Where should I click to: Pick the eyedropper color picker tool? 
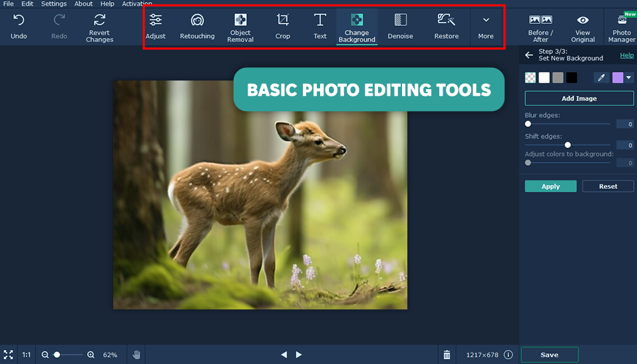602,78
